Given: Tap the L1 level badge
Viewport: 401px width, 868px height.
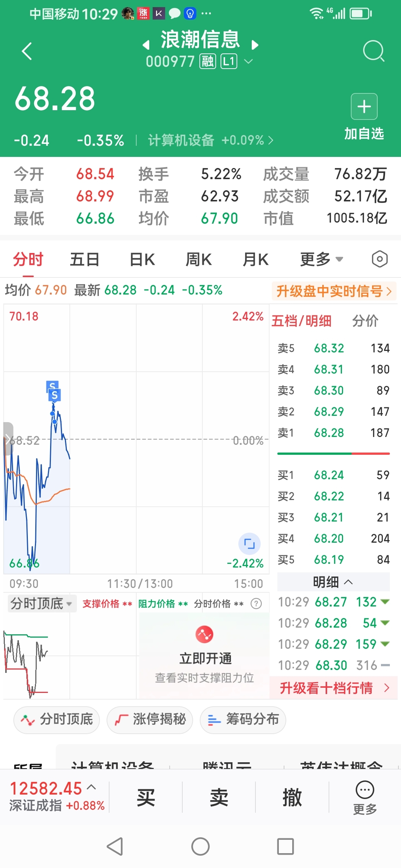Looking at the screenshot, I should click(x=229, y=61).
